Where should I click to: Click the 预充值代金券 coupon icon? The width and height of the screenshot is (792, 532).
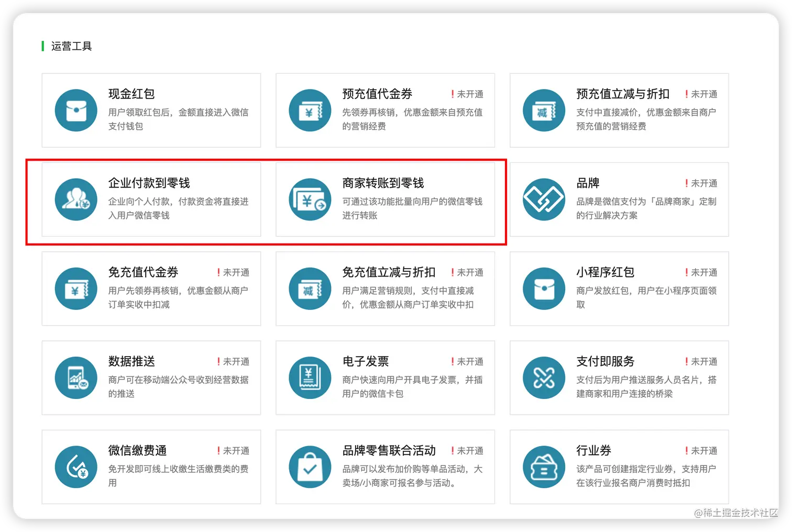pos(310,110)
